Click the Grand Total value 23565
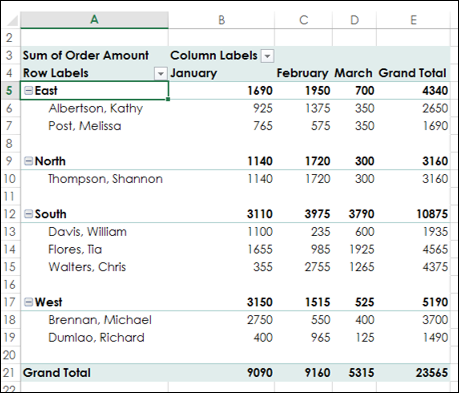Screen dimensions: 459x393 (x=431, y=372)
